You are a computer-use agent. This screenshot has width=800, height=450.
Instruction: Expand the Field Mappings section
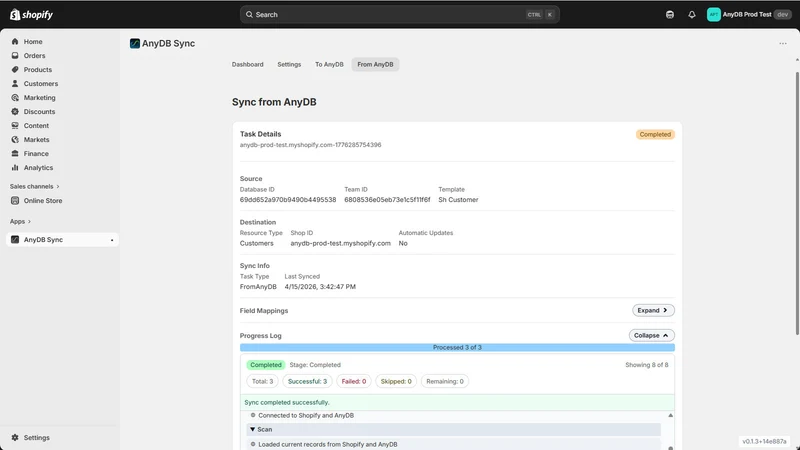pyautogui.click(x=653, y=310)
